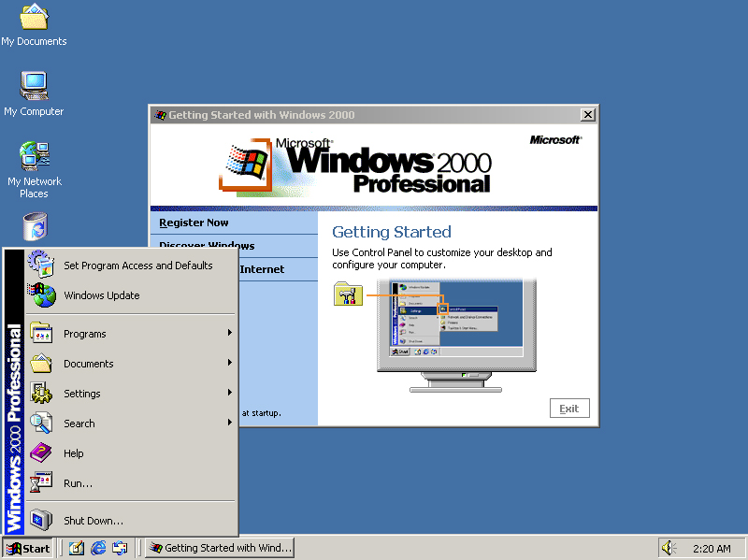Click the Getting Started title bar icon

click(x=160, y=115)
